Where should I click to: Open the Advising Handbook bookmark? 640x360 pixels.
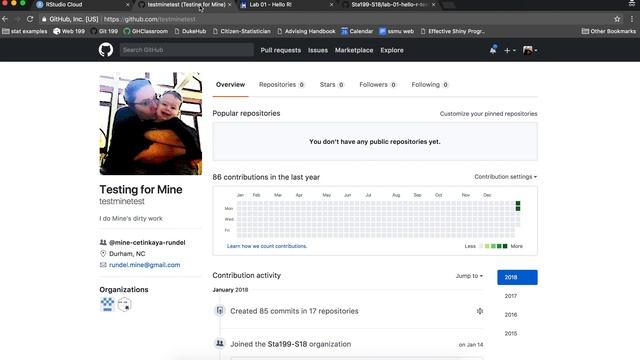[x=306, y=31]
